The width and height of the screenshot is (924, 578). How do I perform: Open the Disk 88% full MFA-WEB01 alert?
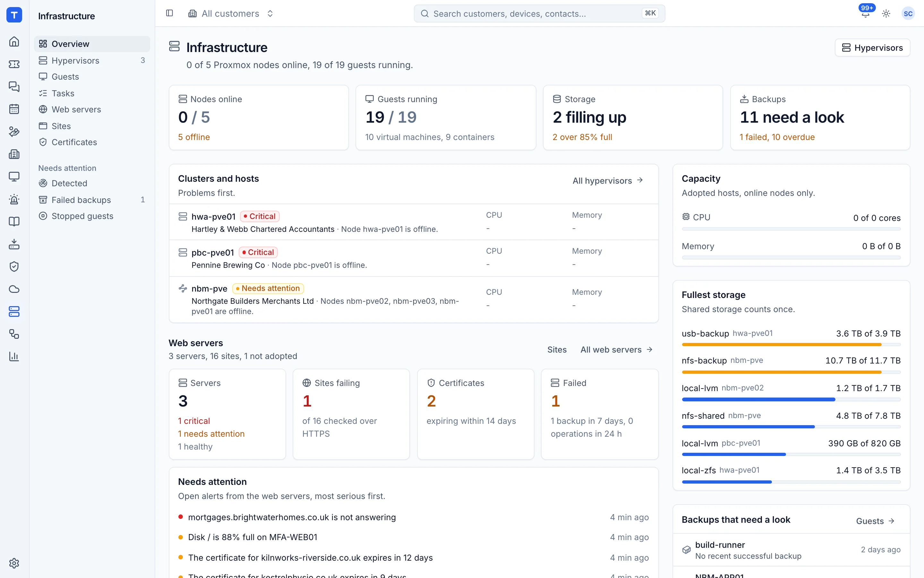click(x=414, y=538)
